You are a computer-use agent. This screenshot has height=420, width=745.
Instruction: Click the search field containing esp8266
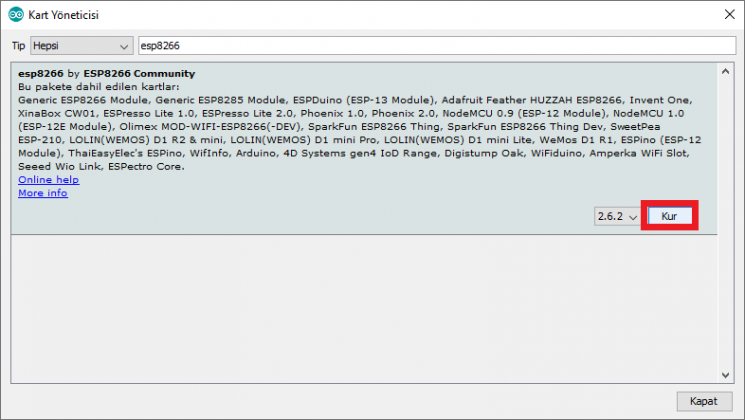(435, 46)
